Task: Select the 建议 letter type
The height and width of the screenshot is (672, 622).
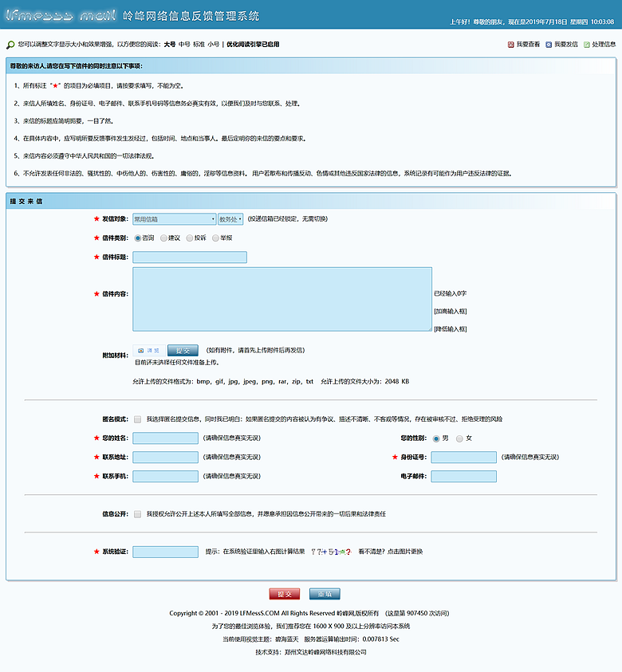Action: (x=163, y=238)
